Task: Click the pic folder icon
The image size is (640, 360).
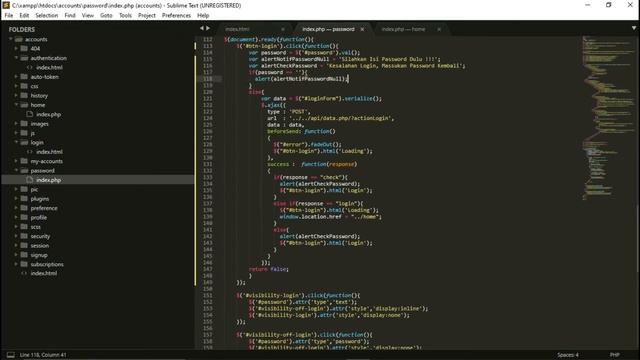Action: [24, 189]
